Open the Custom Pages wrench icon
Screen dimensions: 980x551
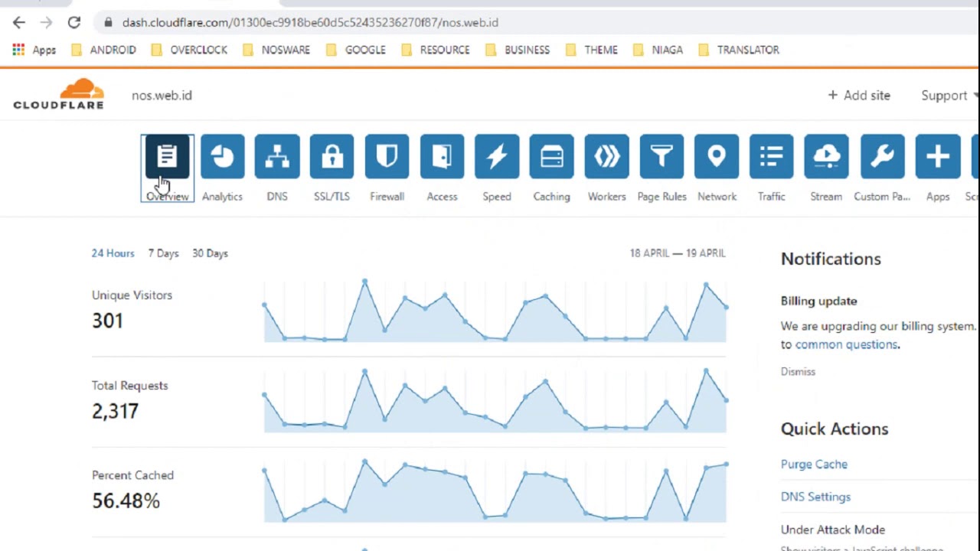tap(882, 157)
